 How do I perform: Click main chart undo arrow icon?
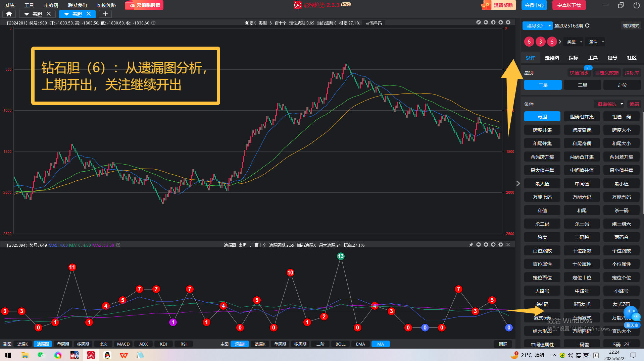point(486,22)
